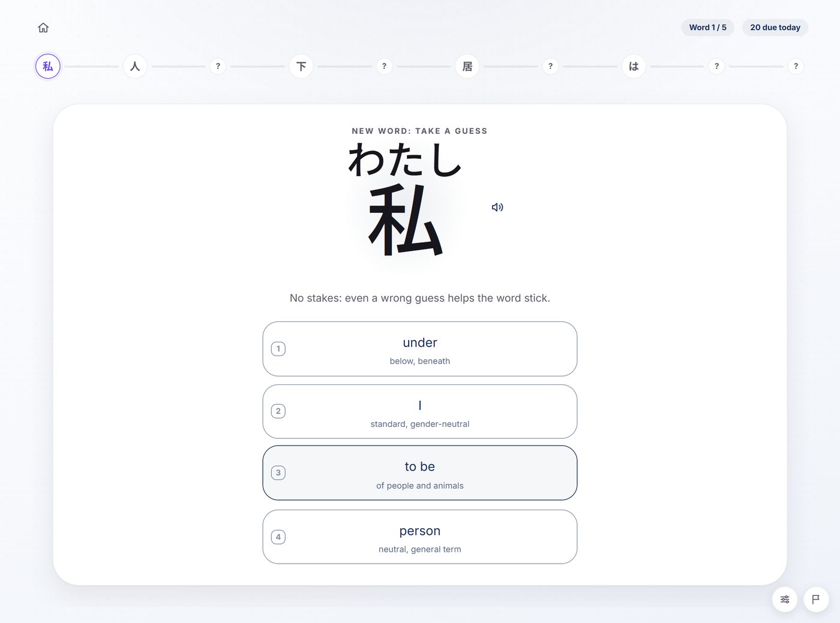Open the settings sliders icon

(x=785, y=600)
